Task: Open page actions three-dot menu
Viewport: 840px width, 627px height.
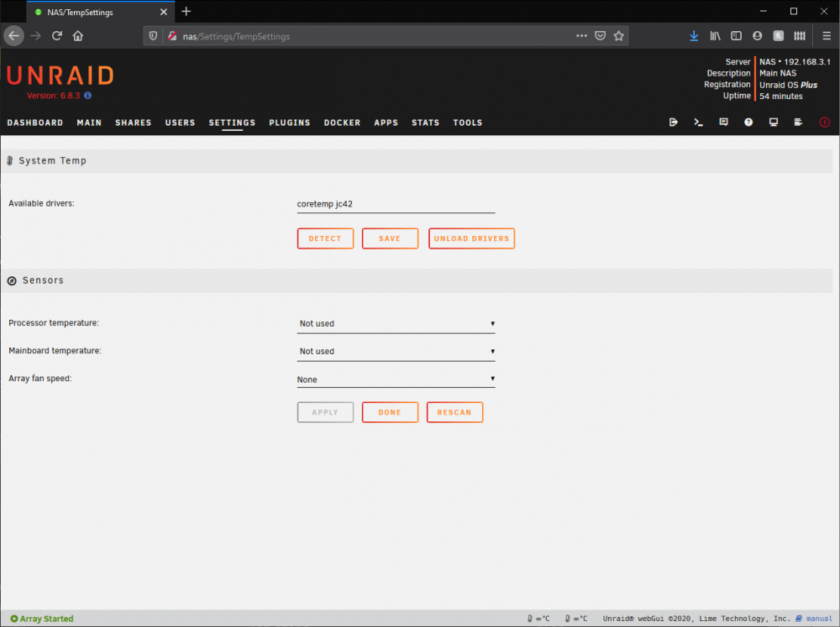Action: pos(581,36)
